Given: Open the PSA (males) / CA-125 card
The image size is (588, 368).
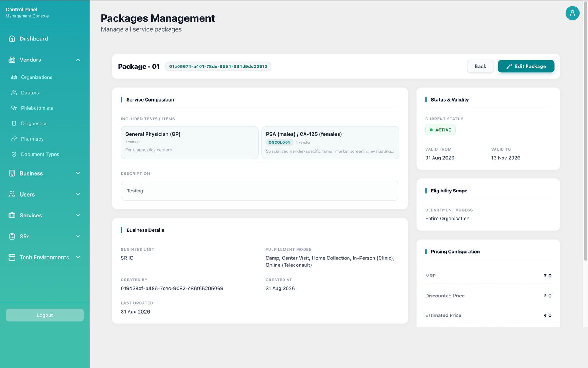Looking at the screenshot, I should pos(330,143).
